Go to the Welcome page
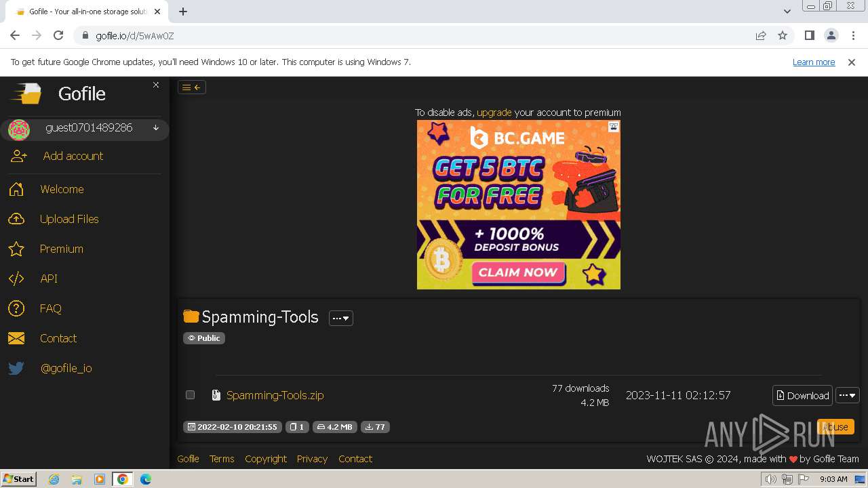 pyautogui.click(x=62, y=189)
